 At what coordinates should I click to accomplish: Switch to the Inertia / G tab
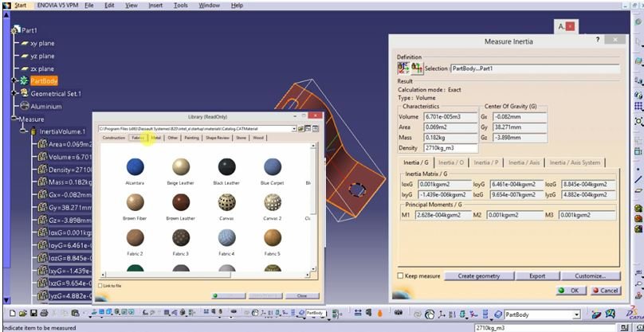[416, 162]
